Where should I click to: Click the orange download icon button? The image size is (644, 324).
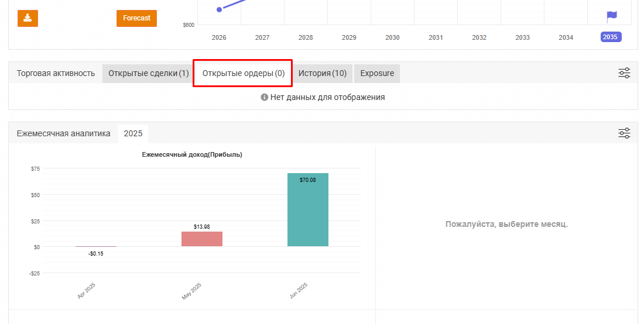click(28, 18)
